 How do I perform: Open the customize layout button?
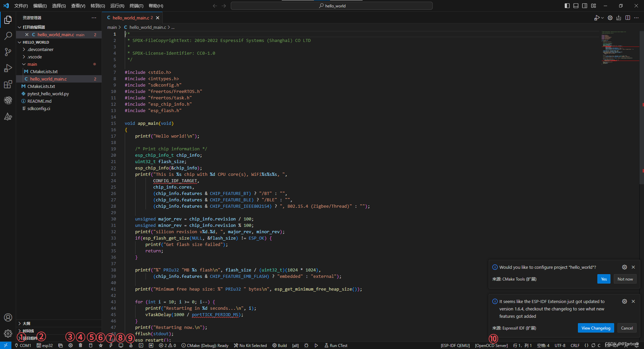[594, 6]
